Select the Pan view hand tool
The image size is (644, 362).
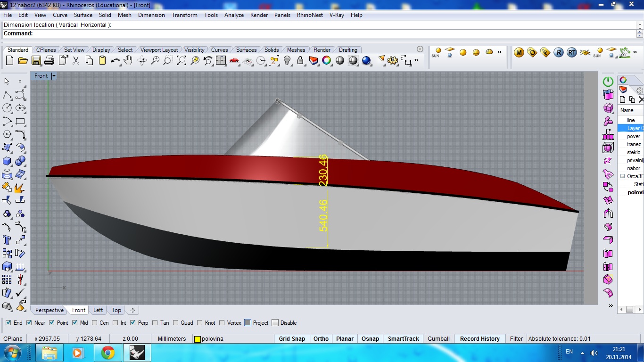coord(128,61)
